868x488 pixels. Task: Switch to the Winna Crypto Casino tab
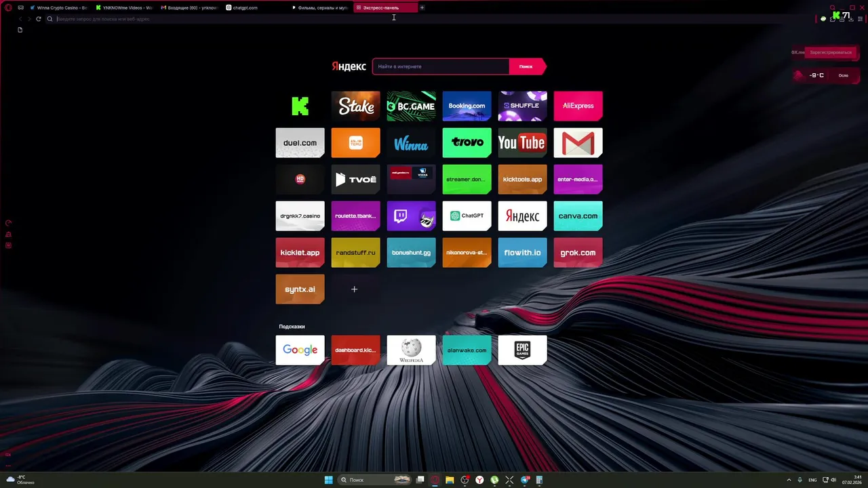(x=58, y=7)
